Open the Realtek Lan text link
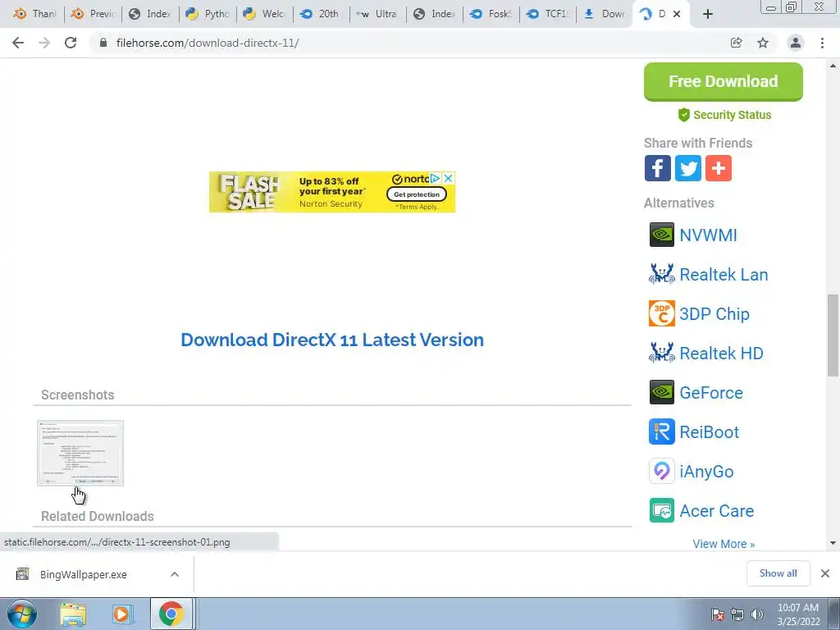The image size is (840, 630). coord(724,274)
